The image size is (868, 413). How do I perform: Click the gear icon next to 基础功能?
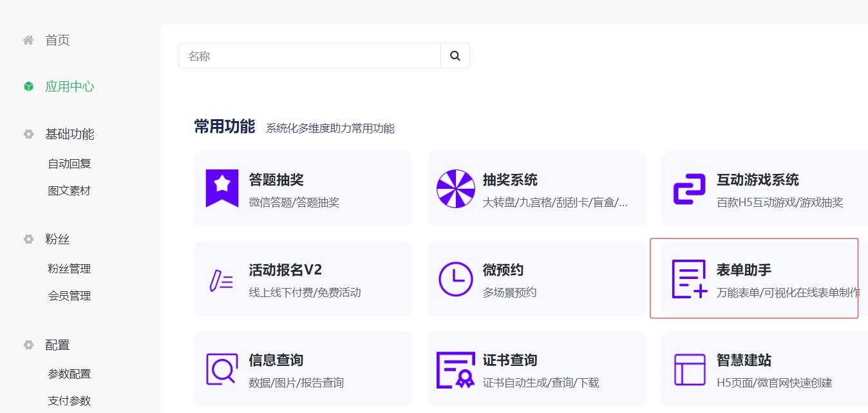pyautogui.click(x=28, y=134)
